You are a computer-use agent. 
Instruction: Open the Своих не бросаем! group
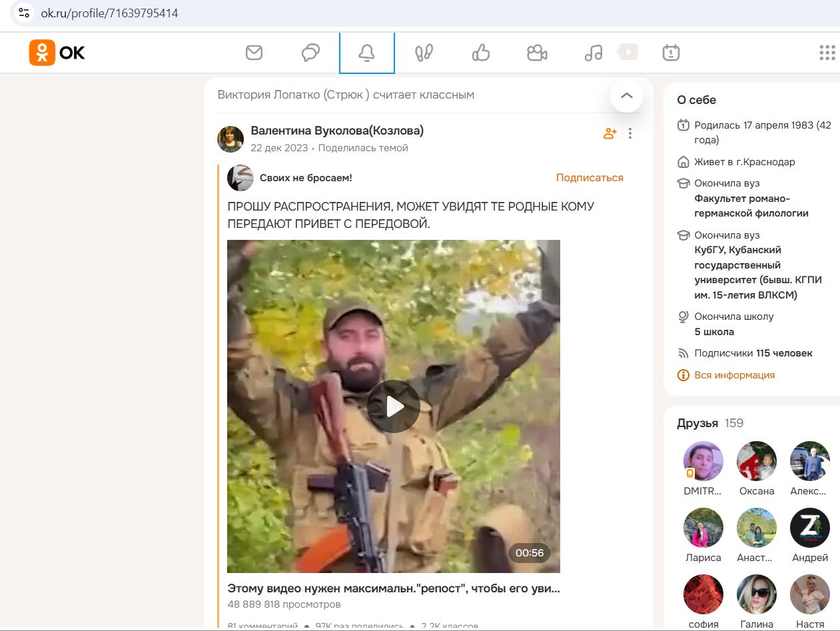306,178
